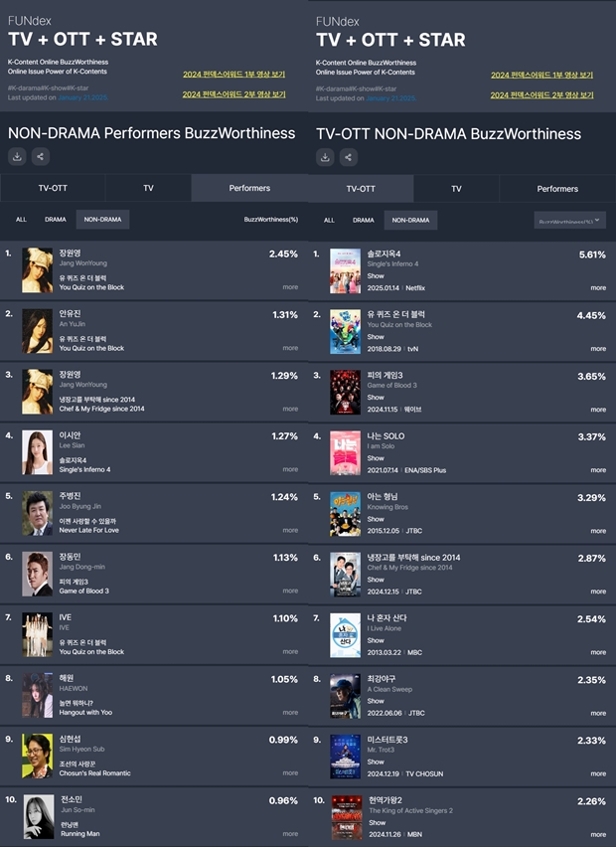Open the 2024 Fundex Awards part 2 link right

tap(542, 95)
